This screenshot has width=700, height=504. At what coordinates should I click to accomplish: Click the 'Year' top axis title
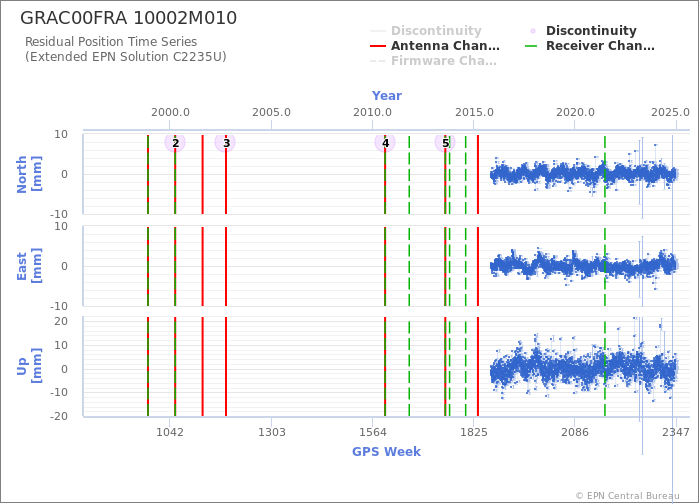(387, 96)
